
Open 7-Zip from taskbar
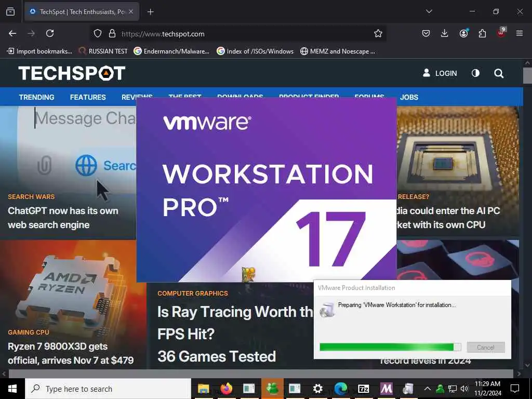click(x=363, y=389)
